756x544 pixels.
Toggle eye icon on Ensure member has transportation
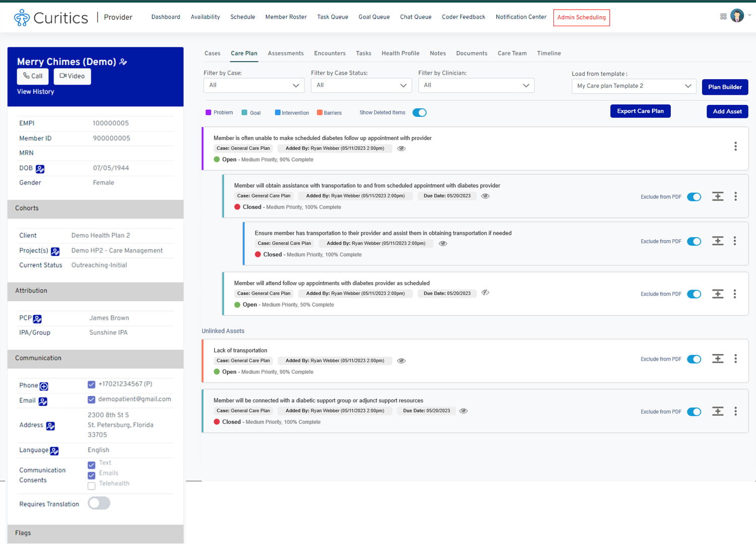click(443, 243)
